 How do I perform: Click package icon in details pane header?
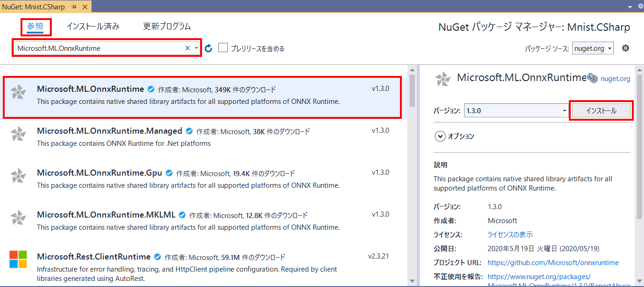coord(443,79)
